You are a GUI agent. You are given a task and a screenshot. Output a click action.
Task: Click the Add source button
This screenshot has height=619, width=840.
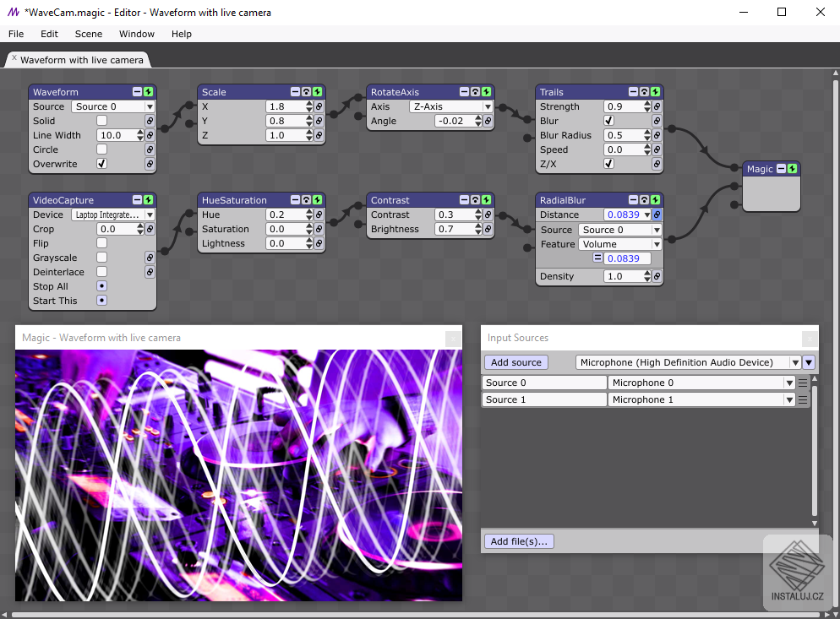pos(515,362)
